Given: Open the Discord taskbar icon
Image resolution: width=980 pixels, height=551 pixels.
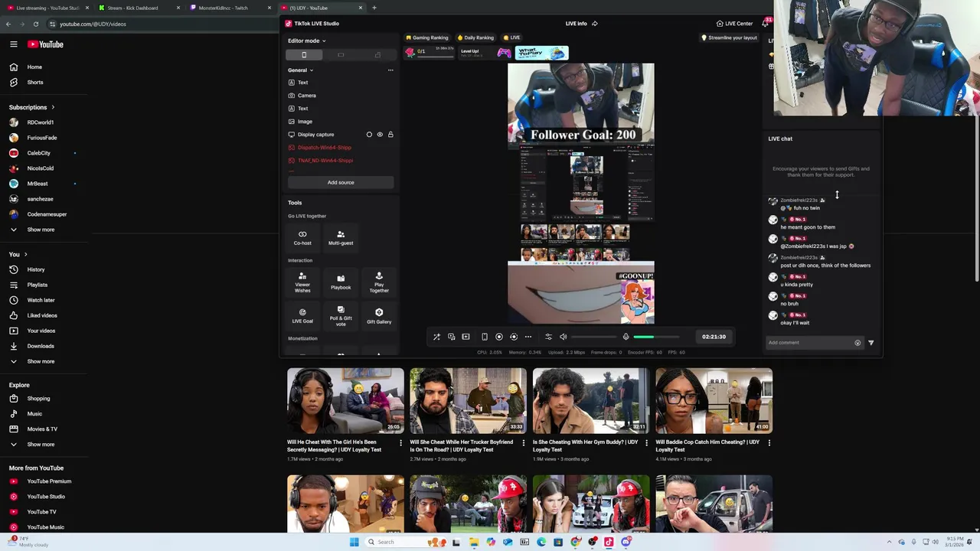Looking at the screenshot, I should tap(626, 542).
